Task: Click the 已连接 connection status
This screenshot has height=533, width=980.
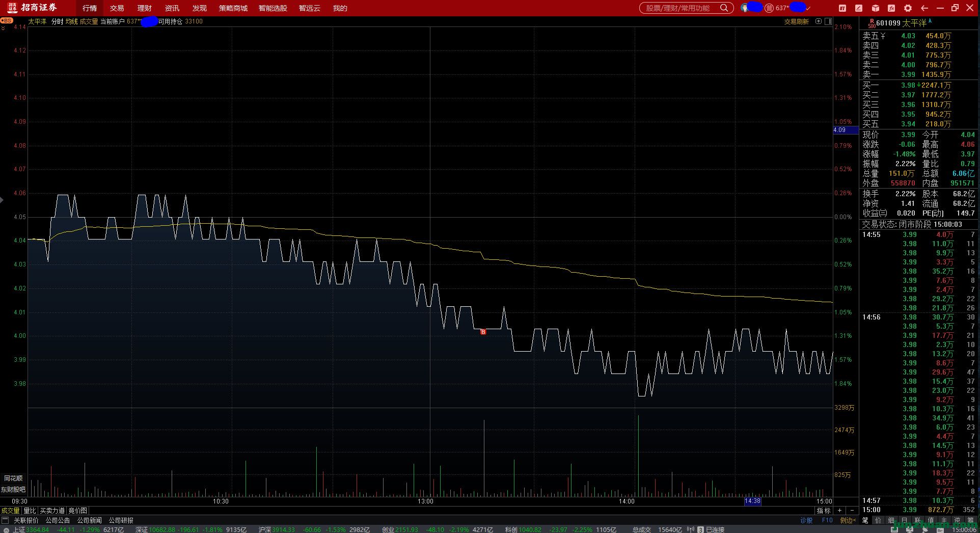Action: coord(715,529)
